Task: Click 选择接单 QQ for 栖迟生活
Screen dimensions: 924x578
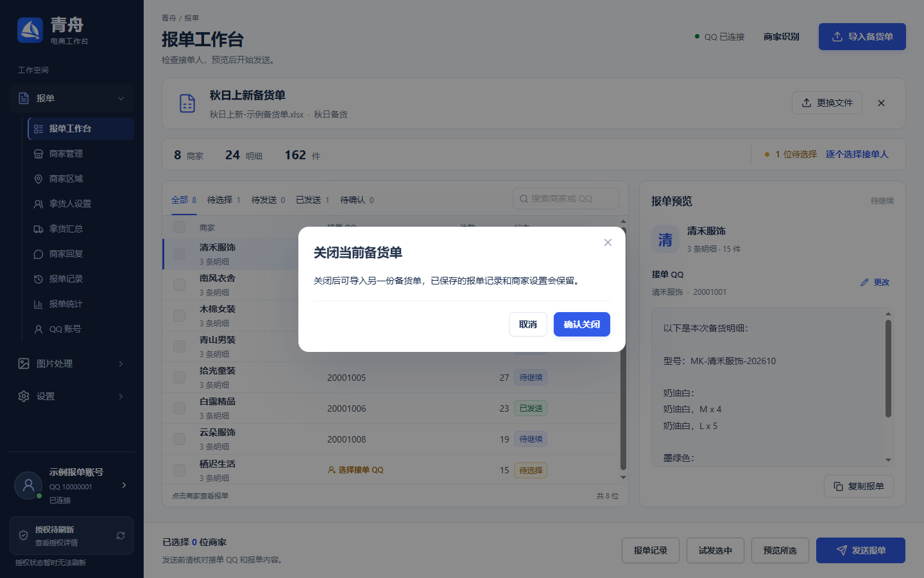Action: (x=355, y=470)
